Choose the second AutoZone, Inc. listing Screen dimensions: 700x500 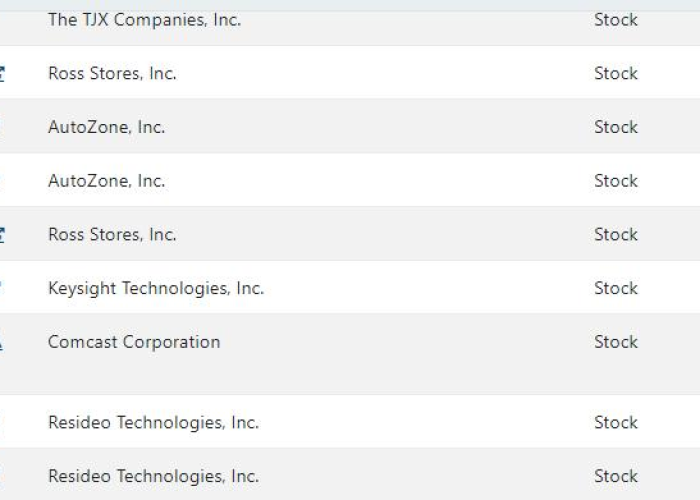tap(106, 181)
